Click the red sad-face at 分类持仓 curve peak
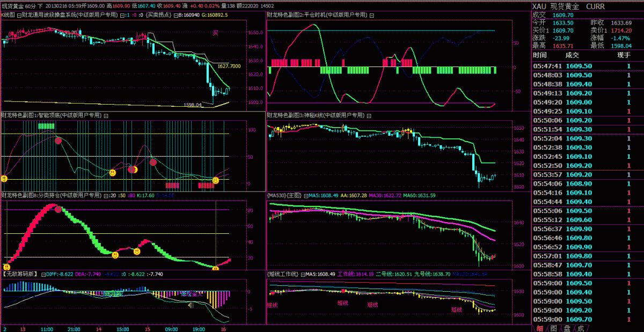This screenshot has height=332, width=644. pyautogui.click(x=57, y=209)
